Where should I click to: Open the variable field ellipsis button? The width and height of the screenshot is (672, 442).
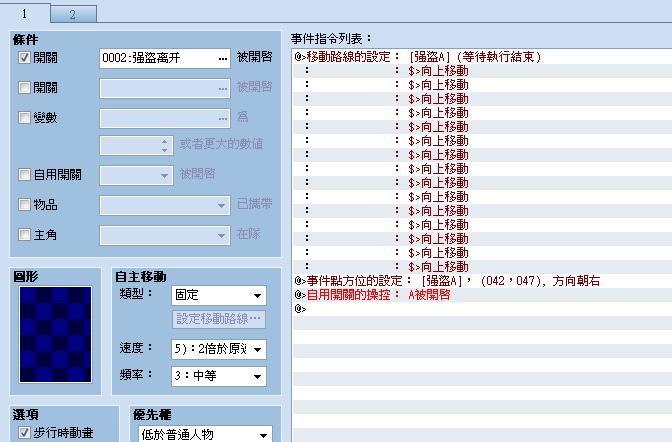[222, 118]
